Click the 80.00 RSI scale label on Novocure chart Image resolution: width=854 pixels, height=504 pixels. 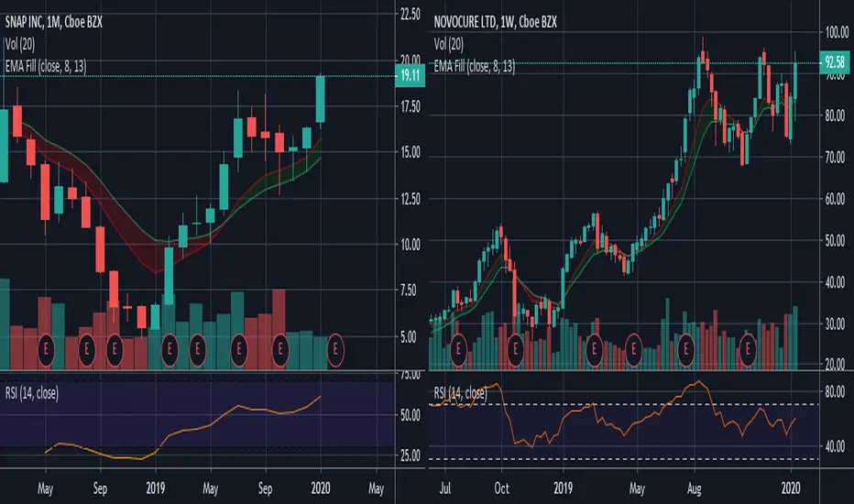pos(835,392)
